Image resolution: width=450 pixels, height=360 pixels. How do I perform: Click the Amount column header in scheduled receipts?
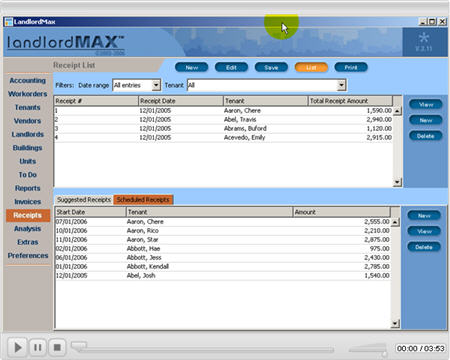(x=342, y=212)
